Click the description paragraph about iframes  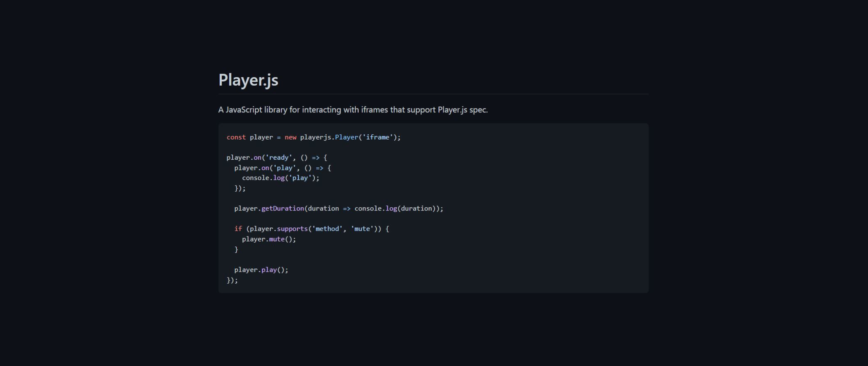point(353,109)
